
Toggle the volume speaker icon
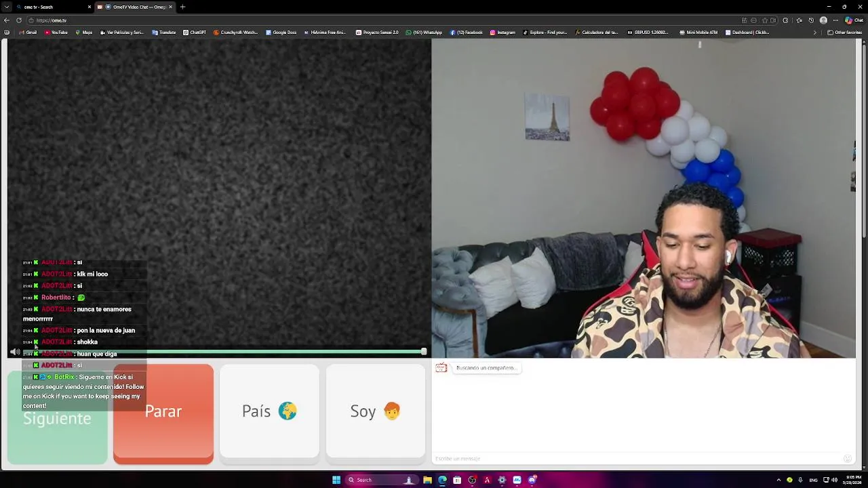(x=15, y=352)
